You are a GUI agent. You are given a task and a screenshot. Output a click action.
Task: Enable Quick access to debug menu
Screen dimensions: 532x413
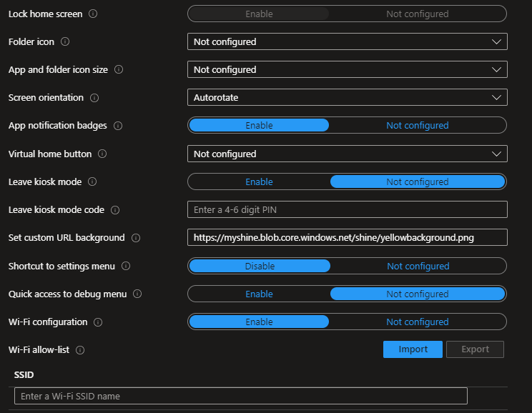pyautogui.click(x=259, y=294)
